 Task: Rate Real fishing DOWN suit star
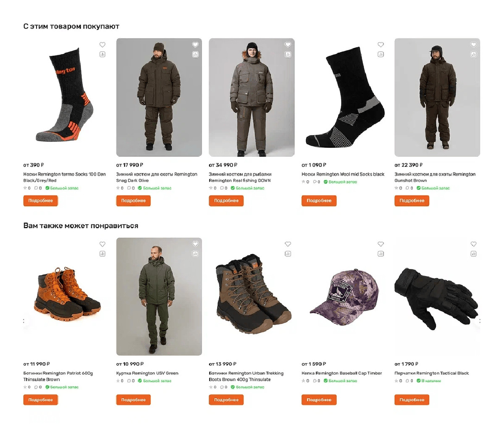coord(211,188)
